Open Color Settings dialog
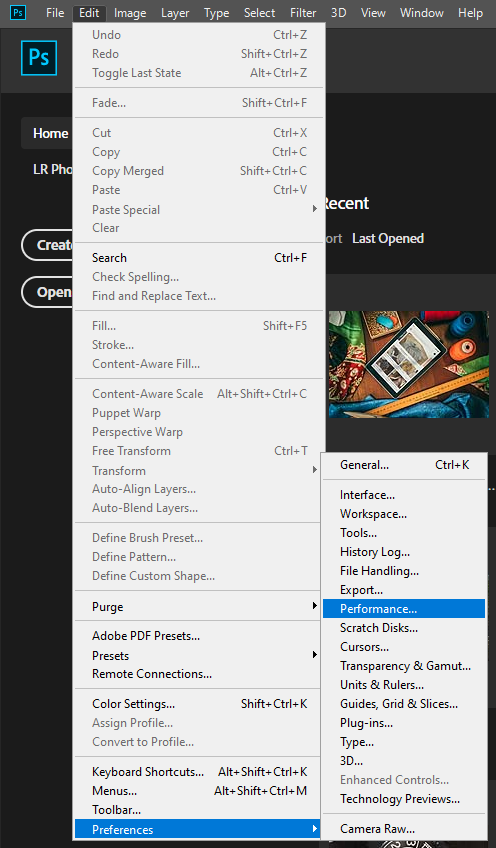The width and height of the screenshot is (496, 848). tap(199, 704)
